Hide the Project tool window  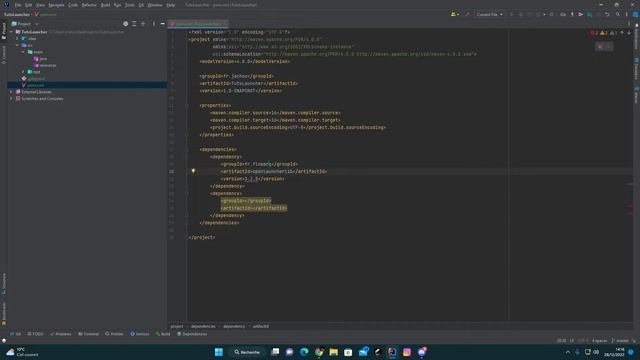[162, 24]
